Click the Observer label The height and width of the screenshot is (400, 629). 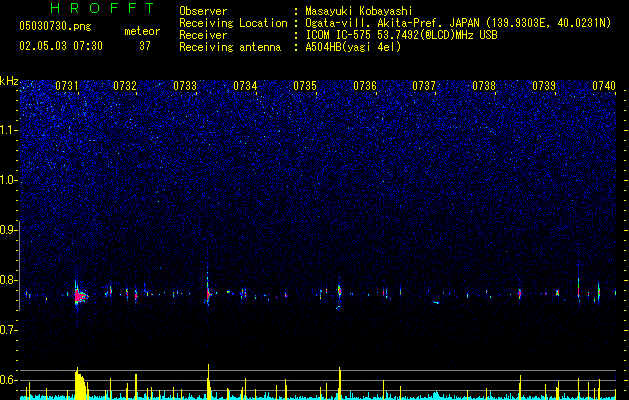click(203, 11)
